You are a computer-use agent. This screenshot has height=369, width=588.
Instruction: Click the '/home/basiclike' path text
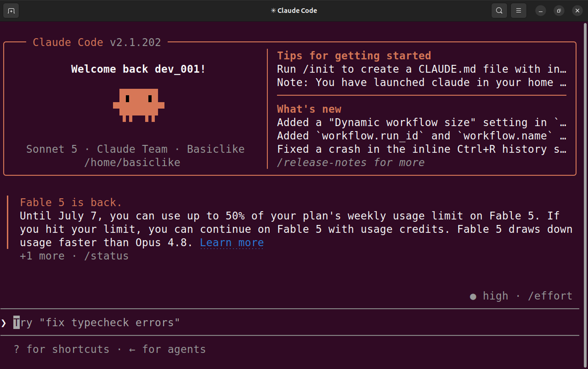tap(132, 163)
